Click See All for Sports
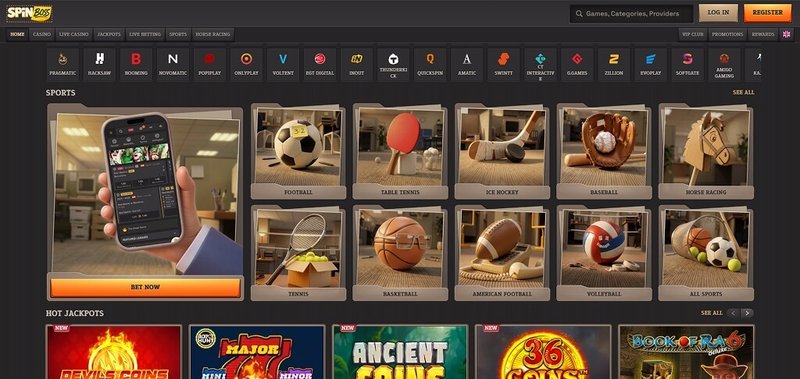The height and width of the screenshot is (379, 800). [x=743, y=92]
